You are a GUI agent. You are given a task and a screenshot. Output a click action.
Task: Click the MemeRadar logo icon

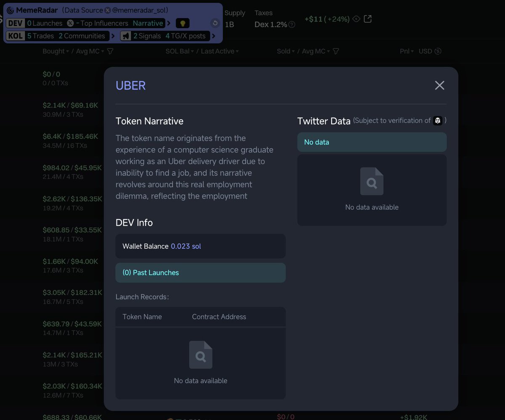tap(11, 10)
